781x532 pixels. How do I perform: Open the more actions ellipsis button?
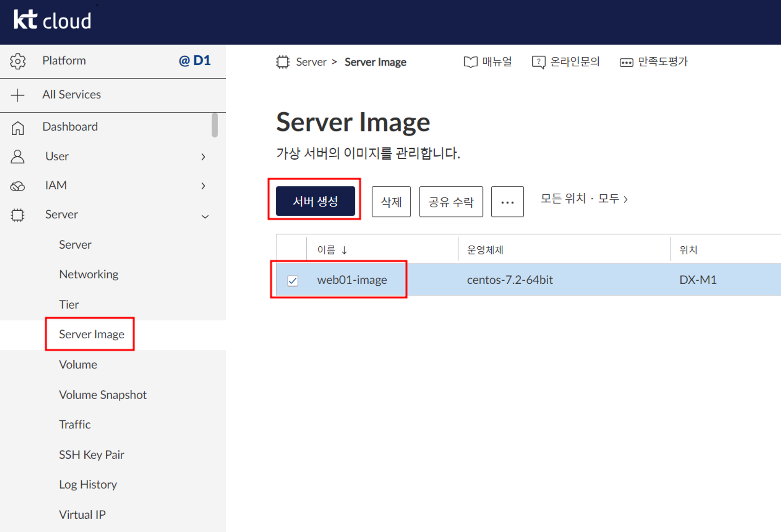pyautogui.click(x=507, y=202)
